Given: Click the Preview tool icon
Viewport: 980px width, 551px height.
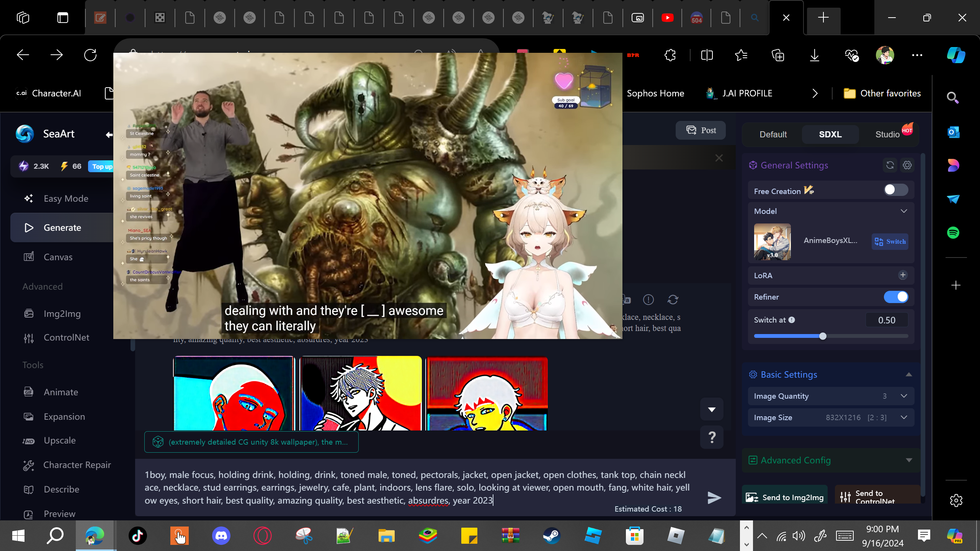Looking at the screenshot, I should (29, 514).
